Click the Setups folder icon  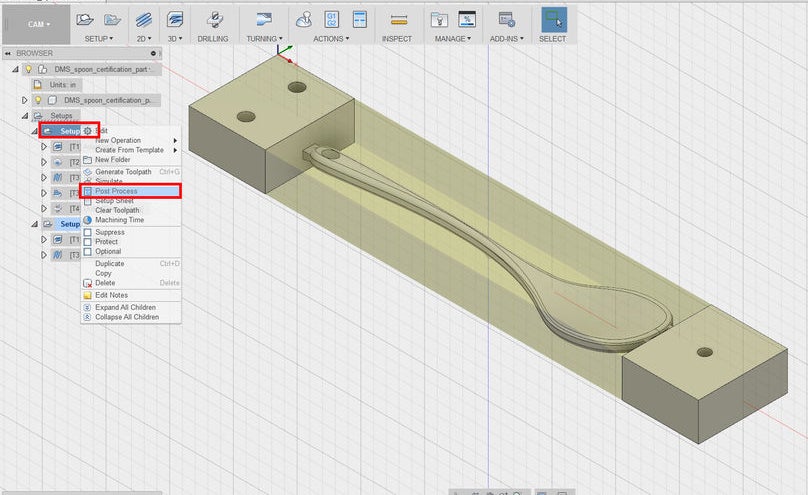(38, 115)
